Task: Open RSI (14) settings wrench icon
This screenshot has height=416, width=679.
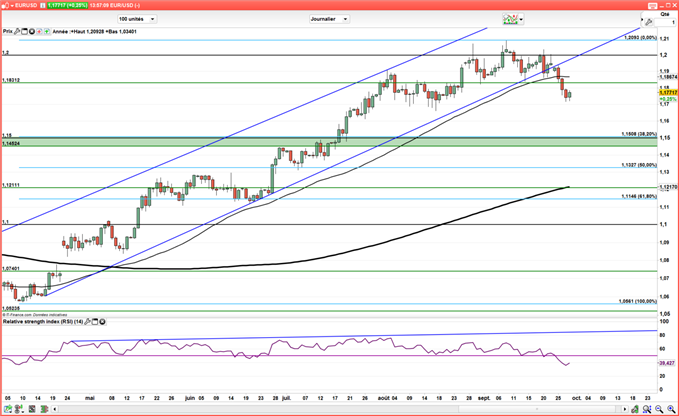Action: [x=87, y=322]
